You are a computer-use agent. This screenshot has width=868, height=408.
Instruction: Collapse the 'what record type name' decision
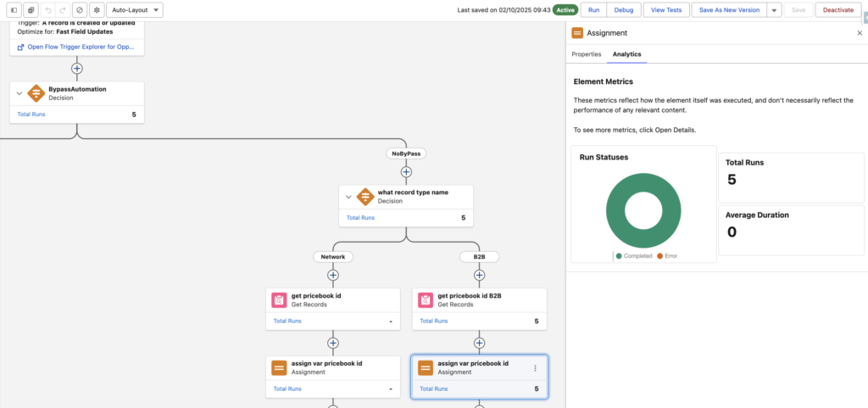[348, 197]
